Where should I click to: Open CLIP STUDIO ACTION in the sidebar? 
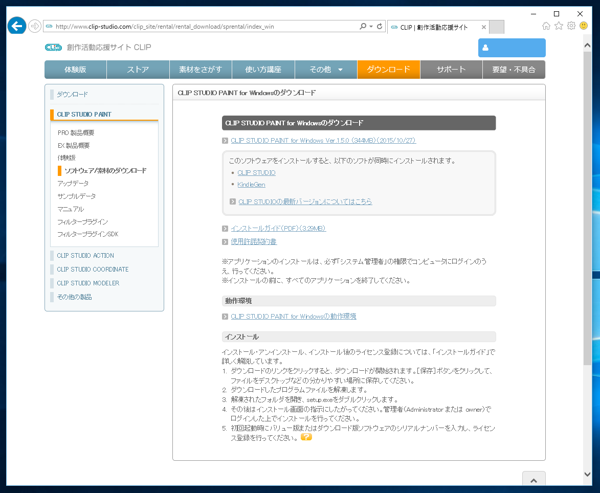tap(85, 256)
